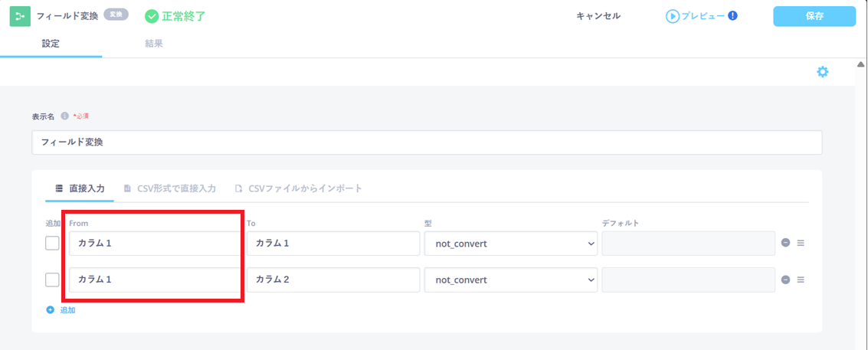This screenshot has width=868, height=350.
Task: Click the info icon next to 表示名
Action: coord(64,116)
